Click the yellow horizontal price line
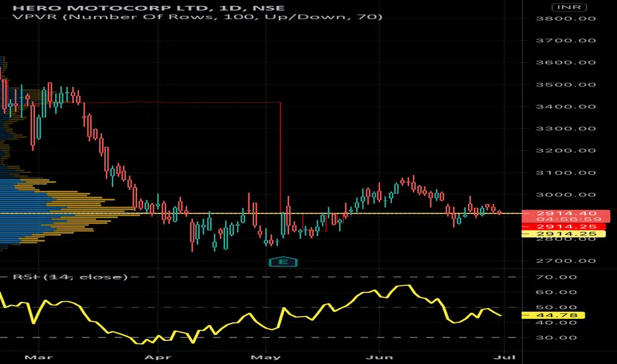The image size is (617, 364). coord(260,213)
